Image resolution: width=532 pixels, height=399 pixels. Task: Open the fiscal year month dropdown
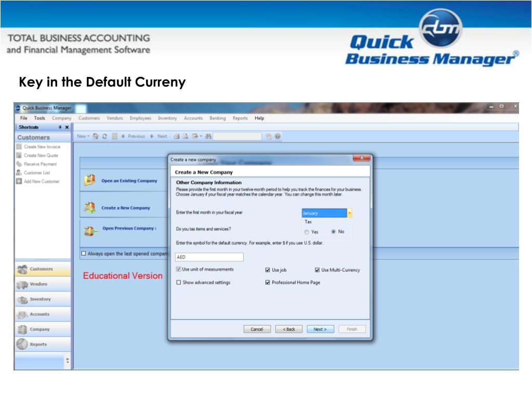click(x=350, y=213)
